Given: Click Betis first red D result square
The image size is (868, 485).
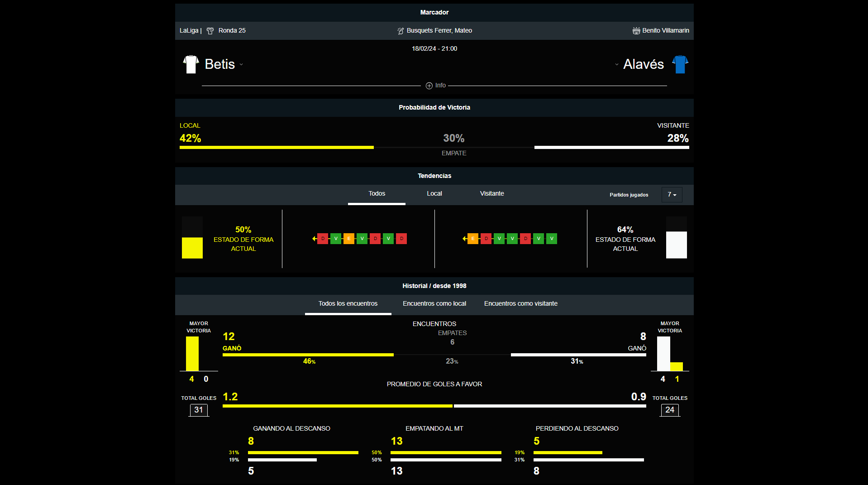Looking at the screenshot, I should tap(323, 239).
